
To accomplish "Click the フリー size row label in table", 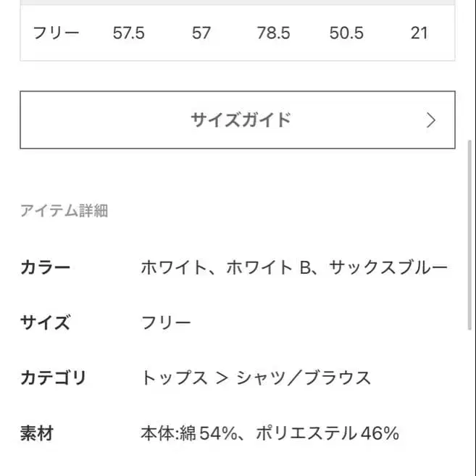I will point(56,33).
